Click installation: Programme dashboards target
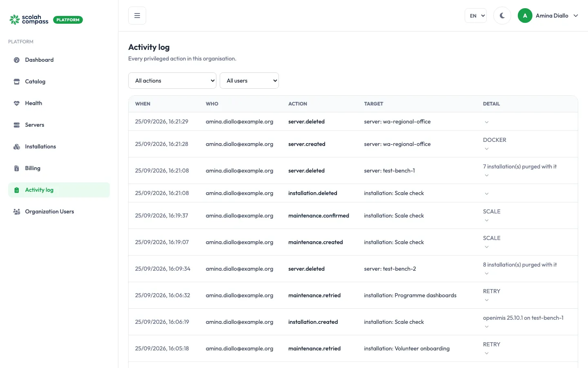588x368 pixels. tap(410, 295)
